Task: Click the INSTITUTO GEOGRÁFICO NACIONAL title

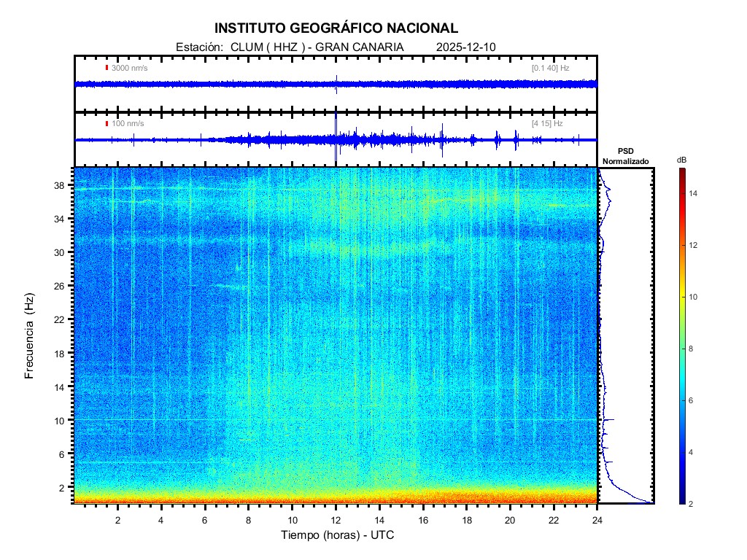Action: tap(336, 28)
